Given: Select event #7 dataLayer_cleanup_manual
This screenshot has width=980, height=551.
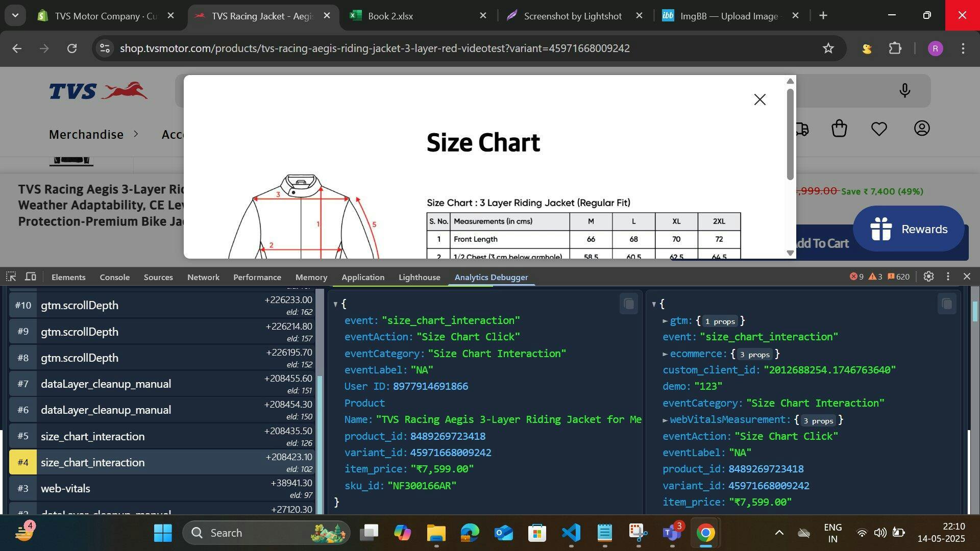Looking at the screenshot, I should click(x=162, y=384).
